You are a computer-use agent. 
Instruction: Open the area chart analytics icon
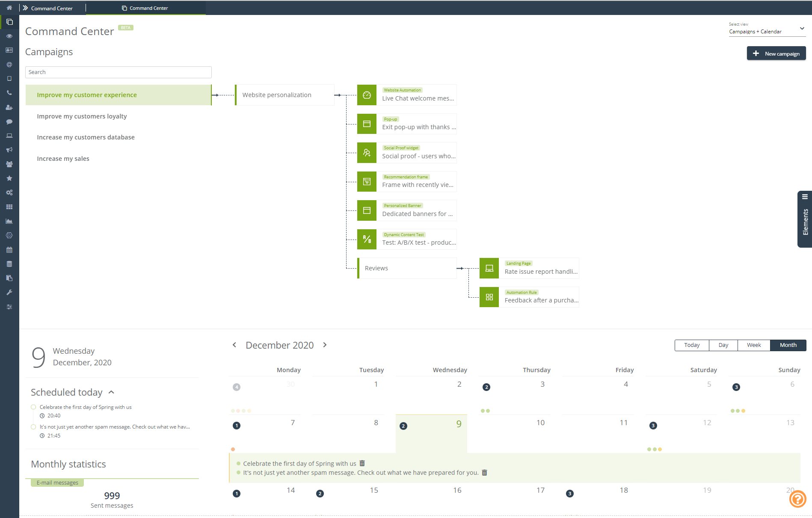[9, 221]
